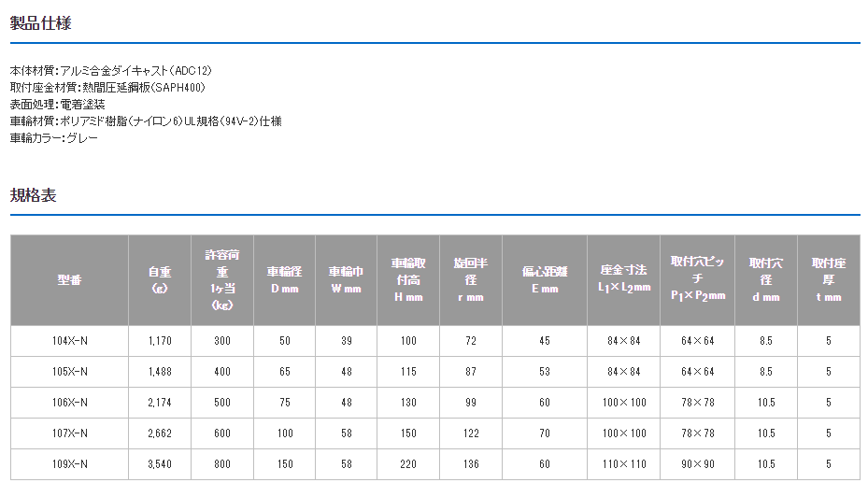Viewport: 868px width, 497px height.
Task: Click the 2,662 weight cell for 107X-N
Action: [x=159, y=433]
